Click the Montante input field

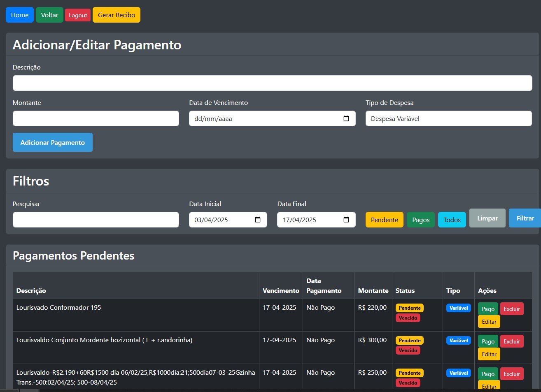pos(96,118)
